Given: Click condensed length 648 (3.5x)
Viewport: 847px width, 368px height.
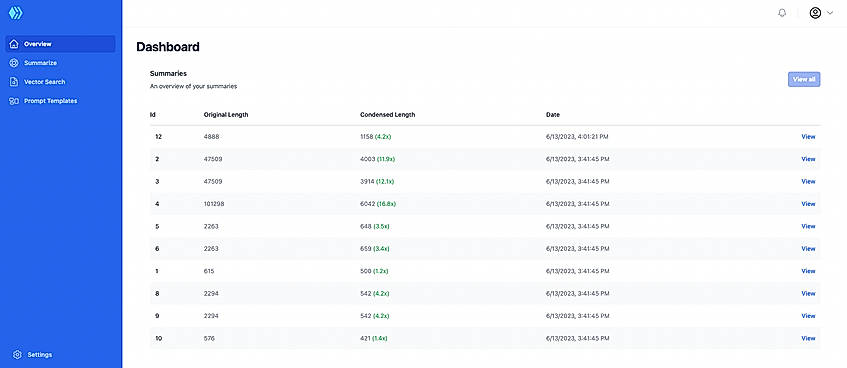Looking at the screenshot, I should click(x=374, y=226).
